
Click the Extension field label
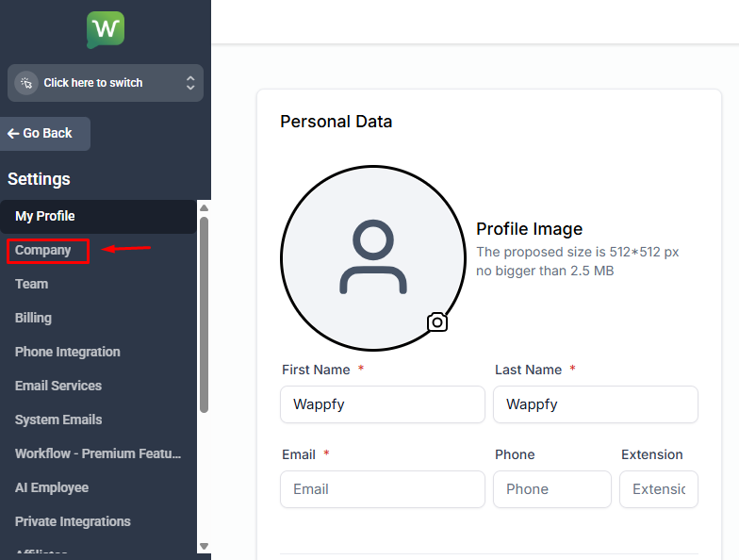(x=652, y=454)
